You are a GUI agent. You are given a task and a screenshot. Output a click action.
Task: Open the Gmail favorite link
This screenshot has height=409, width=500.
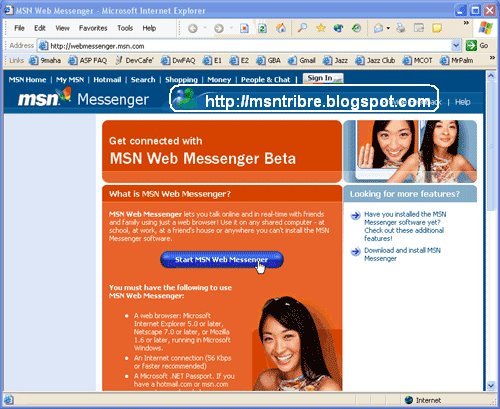coord(302,60)
